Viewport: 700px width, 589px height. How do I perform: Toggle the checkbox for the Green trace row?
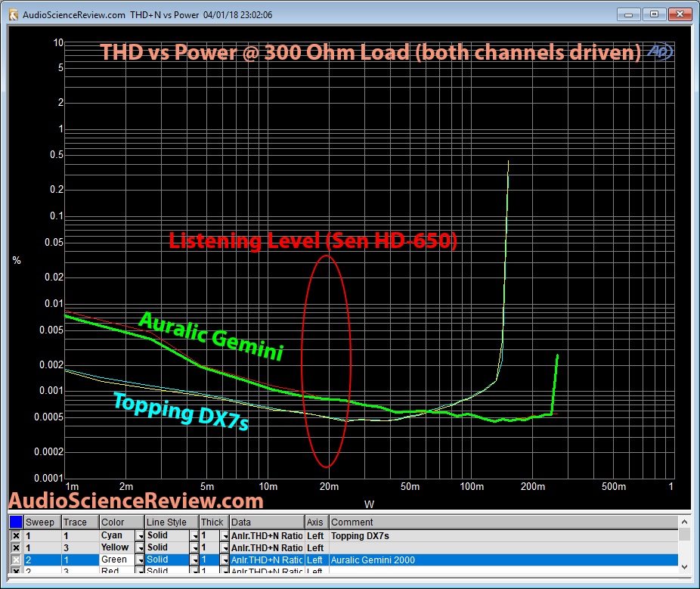tap(16, 560)
